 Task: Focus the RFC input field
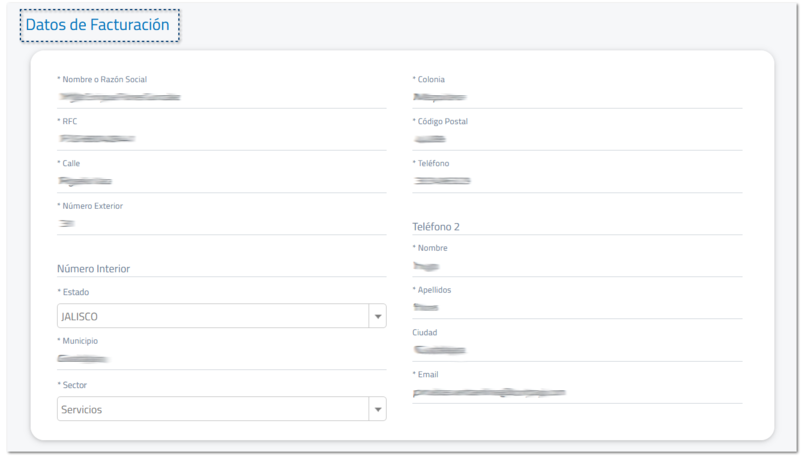click(x=221, y=139)
